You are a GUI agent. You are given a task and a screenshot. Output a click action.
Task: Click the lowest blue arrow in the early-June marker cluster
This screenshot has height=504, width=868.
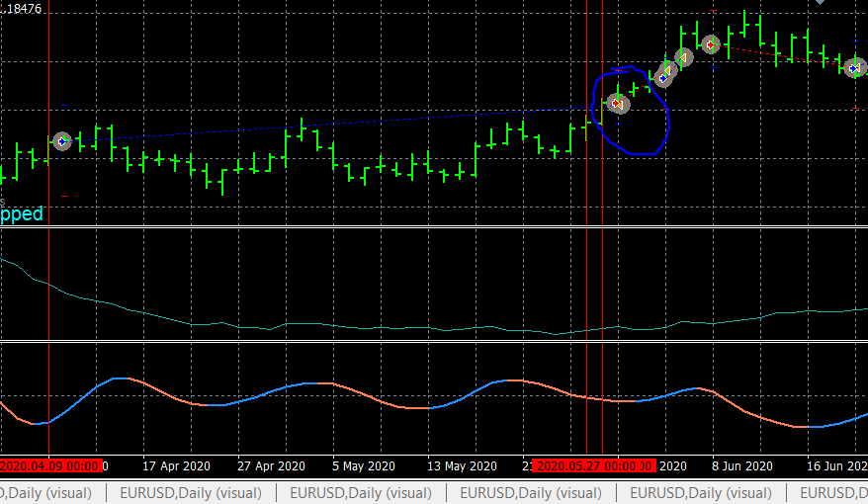click(x=662, y=78)
